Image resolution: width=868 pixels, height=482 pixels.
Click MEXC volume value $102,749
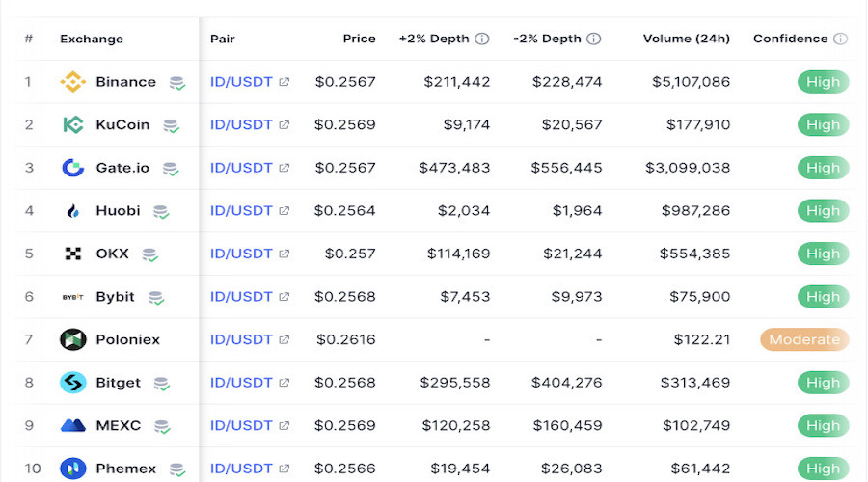[696, 425]
